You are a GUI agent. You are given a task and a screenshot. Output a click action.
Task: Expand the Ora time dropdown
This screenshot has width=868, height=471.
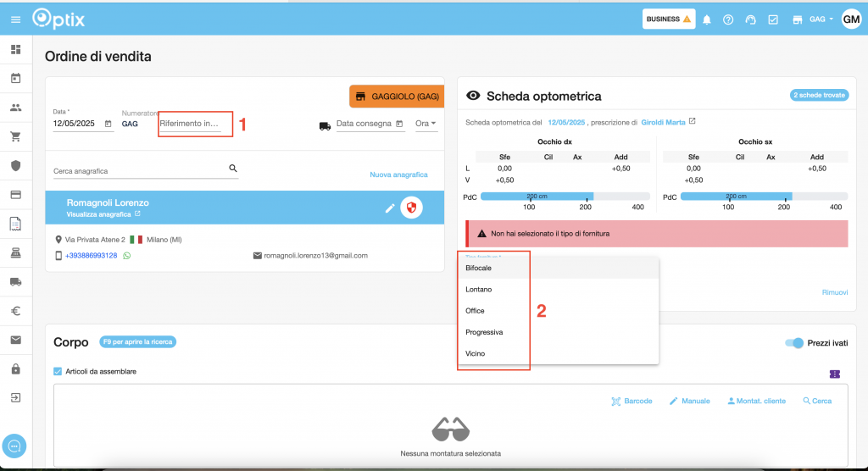(426, 125)
